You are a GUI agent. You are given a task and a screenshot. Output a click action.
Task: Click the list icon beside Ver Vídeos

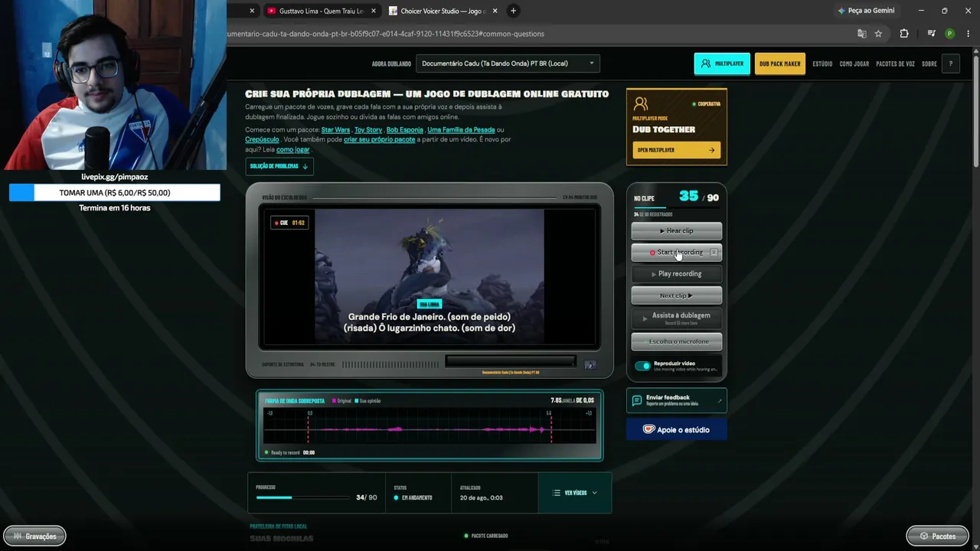[x=556, y=493]
